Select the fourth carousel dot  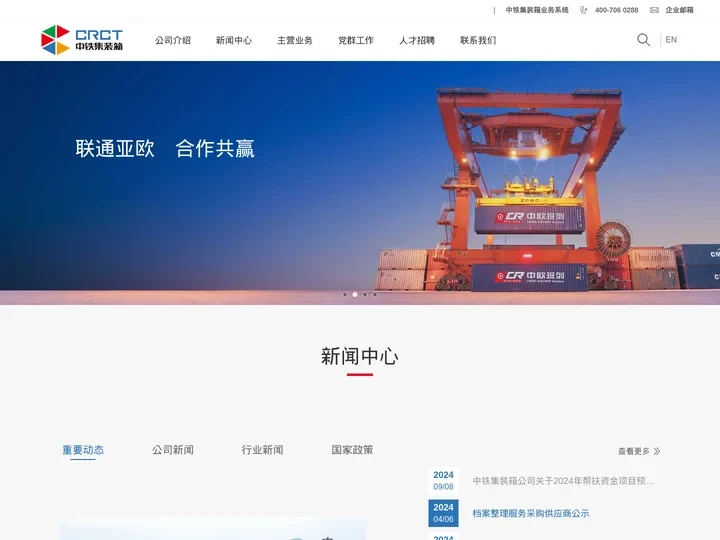[375, 294]
